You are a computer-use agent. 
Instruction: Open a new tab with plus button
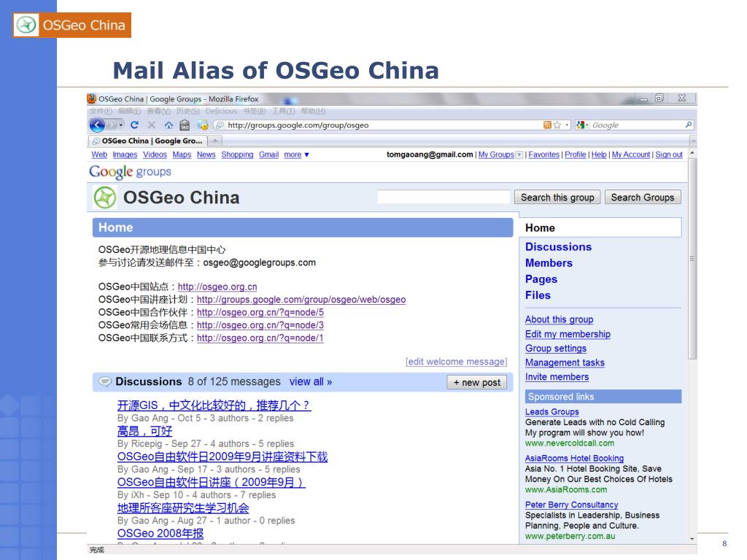(x=215, y=141)
